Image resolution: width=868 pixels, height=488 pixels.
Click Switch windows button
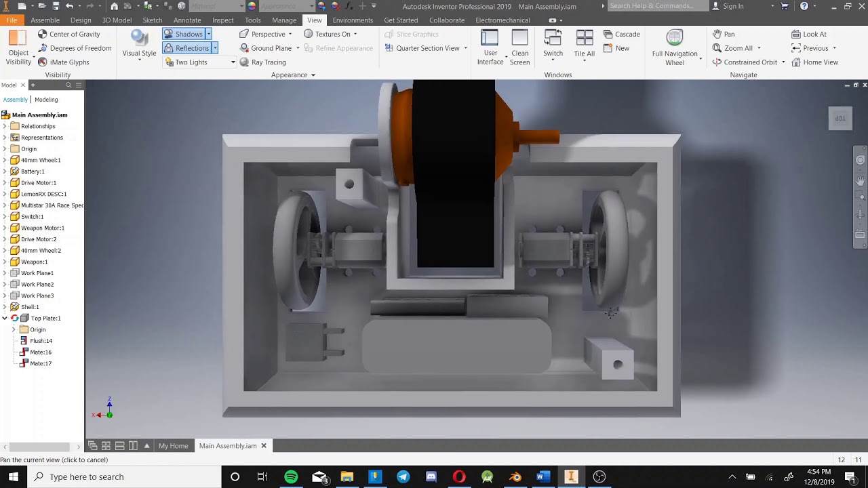pos(553,46)
